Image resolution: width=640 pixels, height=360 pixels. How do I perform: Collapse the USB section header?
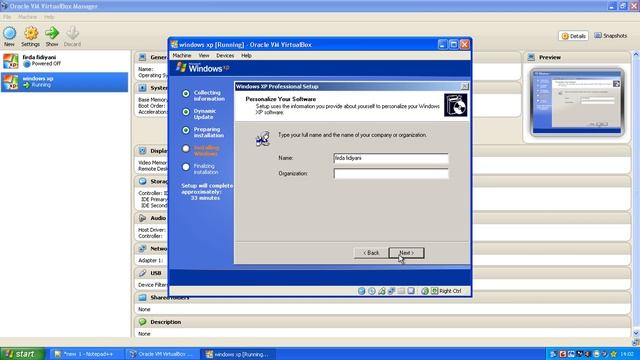(151, 273)
